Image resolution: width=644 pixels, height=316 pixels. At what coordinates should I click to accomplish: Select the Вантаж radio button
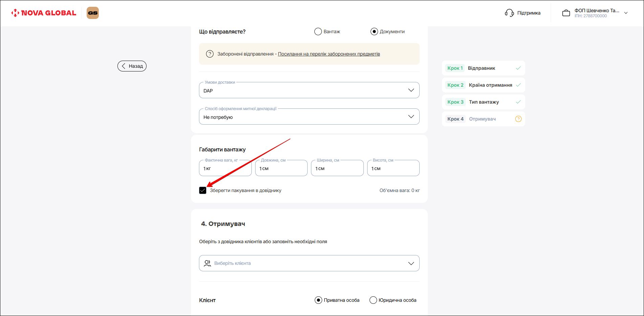[x=318, y=31]
